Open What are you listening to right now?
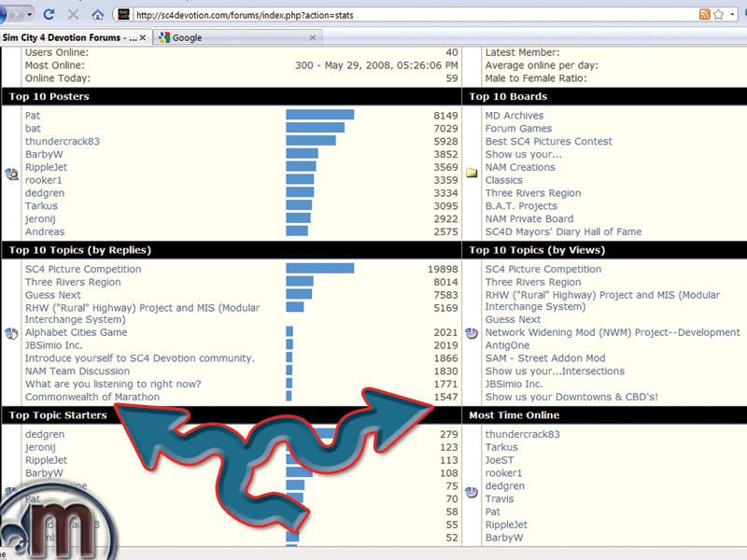The image size is (747, 560). coord(113,384)
